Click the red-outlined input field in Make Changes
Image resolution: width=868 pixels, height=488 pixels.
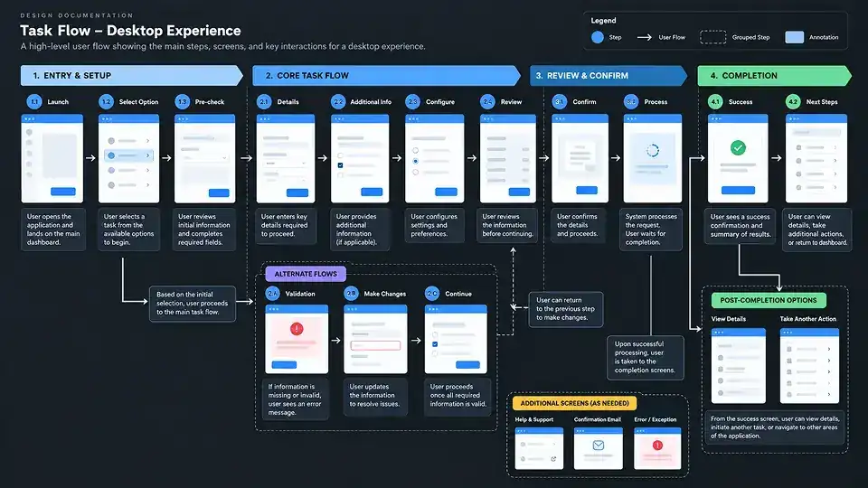point(375,345)
